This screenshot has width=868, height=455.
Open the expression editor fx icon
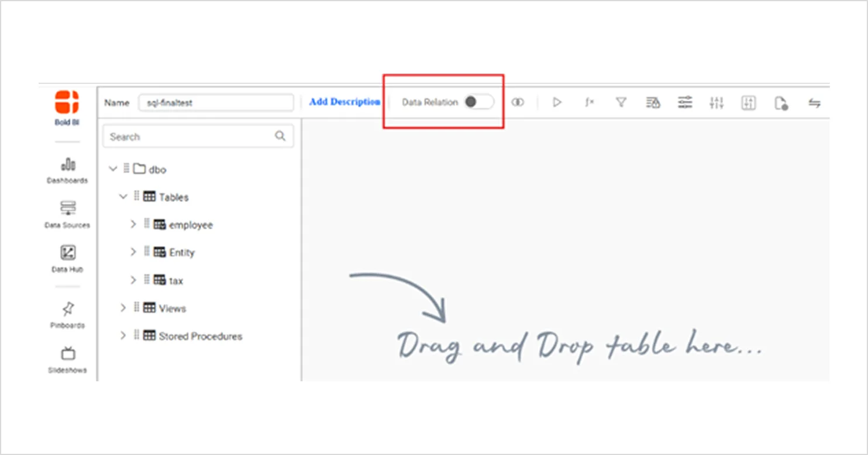[x=589, y=102]
